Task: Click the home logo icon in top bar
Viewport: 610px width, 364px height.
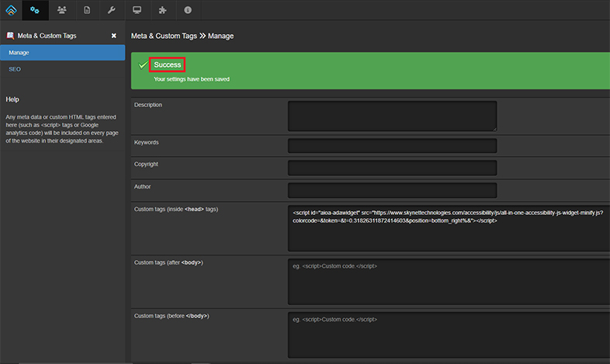Action: pyautogui.click(x=11, y=10)
